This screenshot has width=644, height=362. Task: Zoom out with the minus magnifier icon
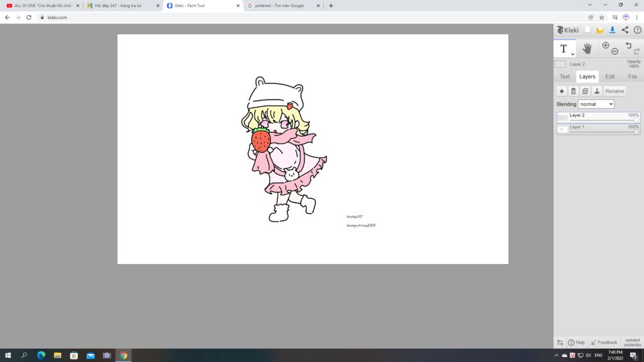pos(614,52)
